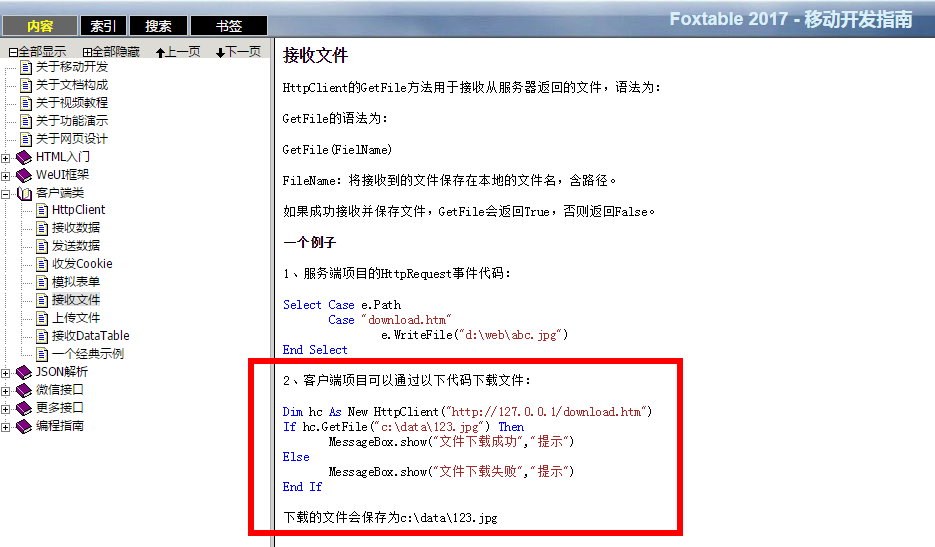This screenshot has height=547, width=935.
Task: Click the 编程指南 book icon
Action: 24,427
